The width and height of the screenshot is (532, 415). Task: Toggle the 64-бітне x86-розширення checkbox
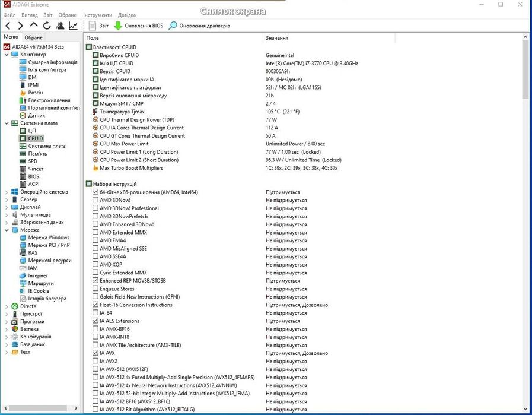pyautogui.click(x=95, y=192)
